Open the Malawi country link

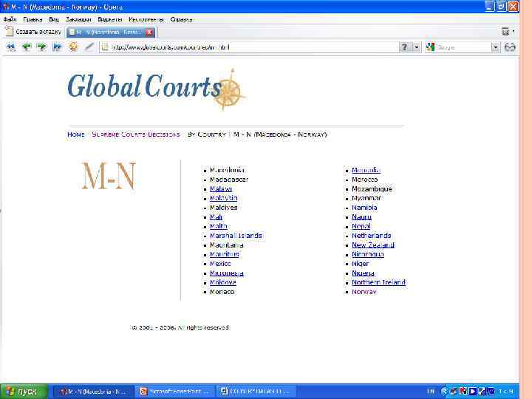[x=221, y=188]
